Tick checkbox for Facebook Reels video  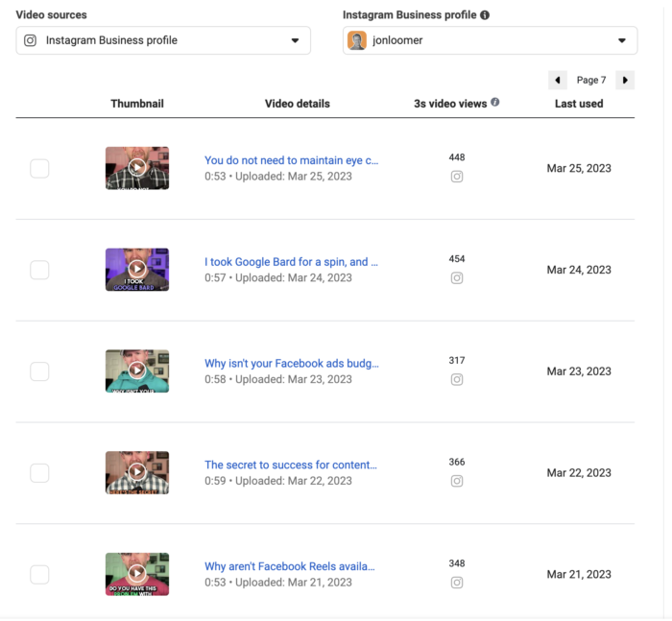click(x=39, y=575)
